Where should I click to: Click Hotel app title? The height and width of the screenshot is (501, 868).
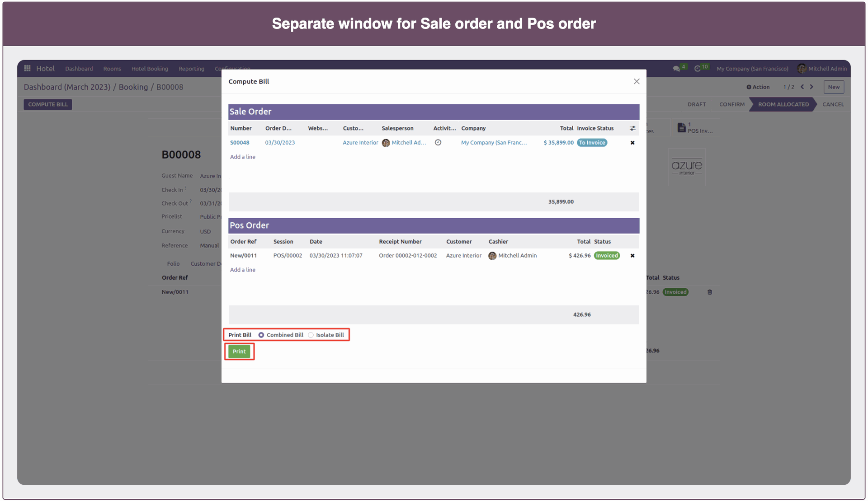coord(45,68)
